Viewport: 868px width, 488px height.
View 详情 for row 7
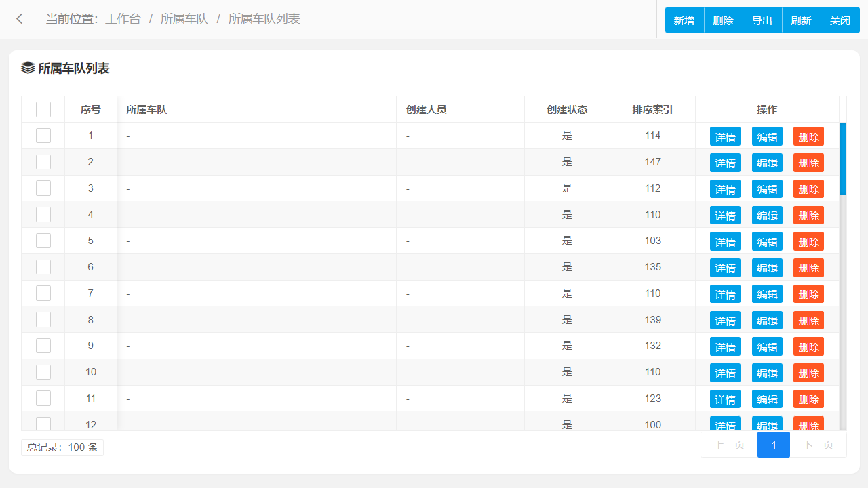pos(725,294)
